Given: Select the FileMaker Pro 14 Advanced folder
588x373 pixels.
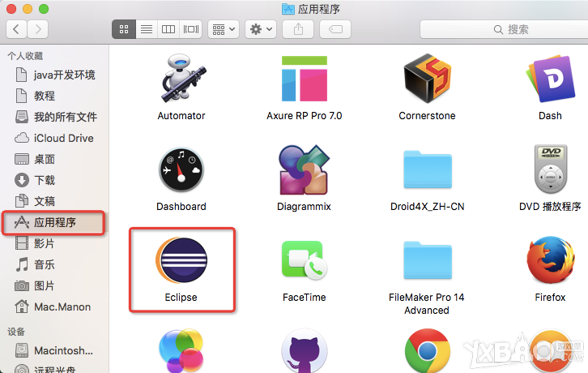Looking at the screenshot, I should [428, 260].
